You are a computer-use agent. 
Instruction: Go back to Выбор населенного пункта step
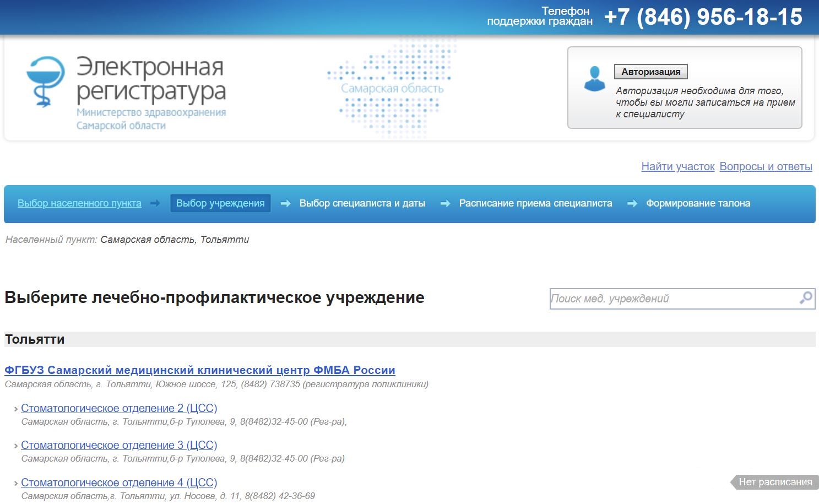(x=79, y=203)
